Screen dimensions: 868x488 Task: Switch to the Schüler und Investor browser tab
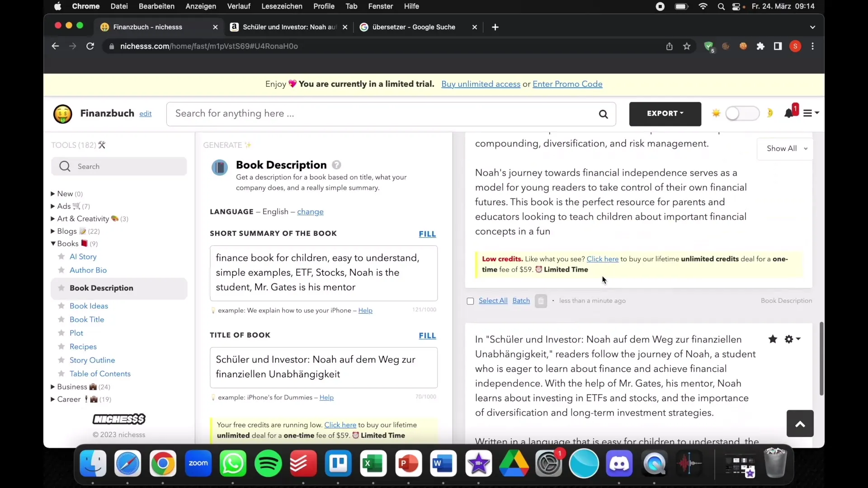(x=289, y=27)
